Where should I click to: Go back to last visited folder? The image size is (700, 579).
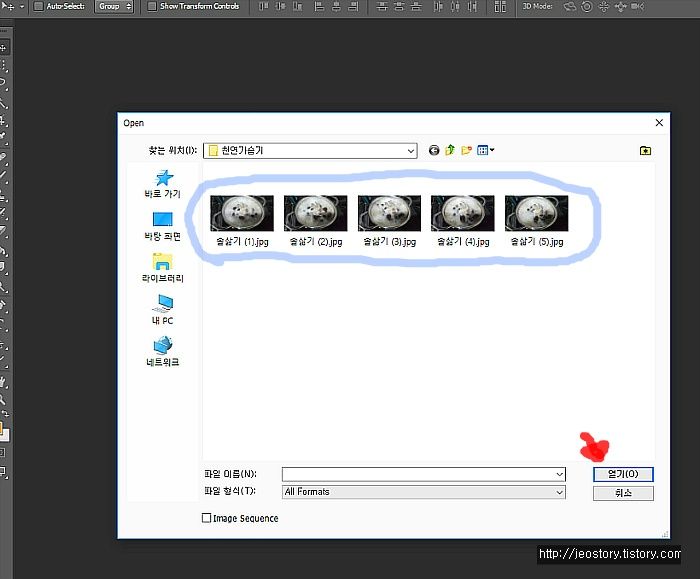point(434,150)
